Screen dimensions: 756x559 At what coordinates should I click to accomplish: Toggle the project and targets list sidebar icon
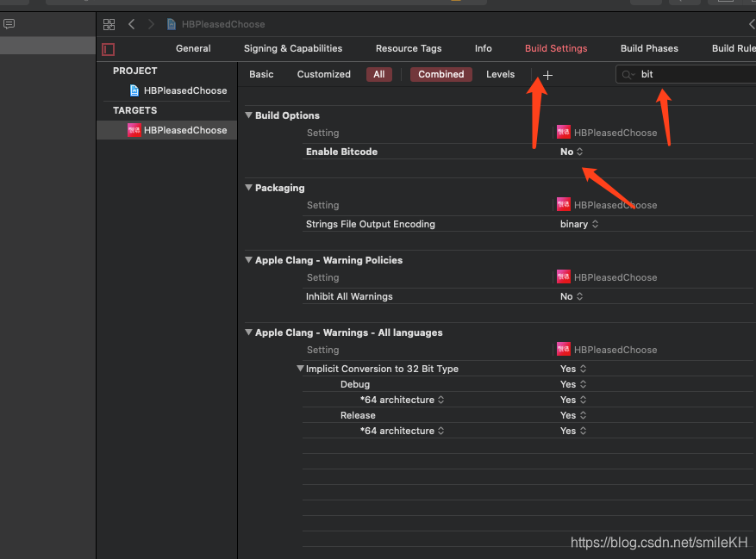pos(109,49)
